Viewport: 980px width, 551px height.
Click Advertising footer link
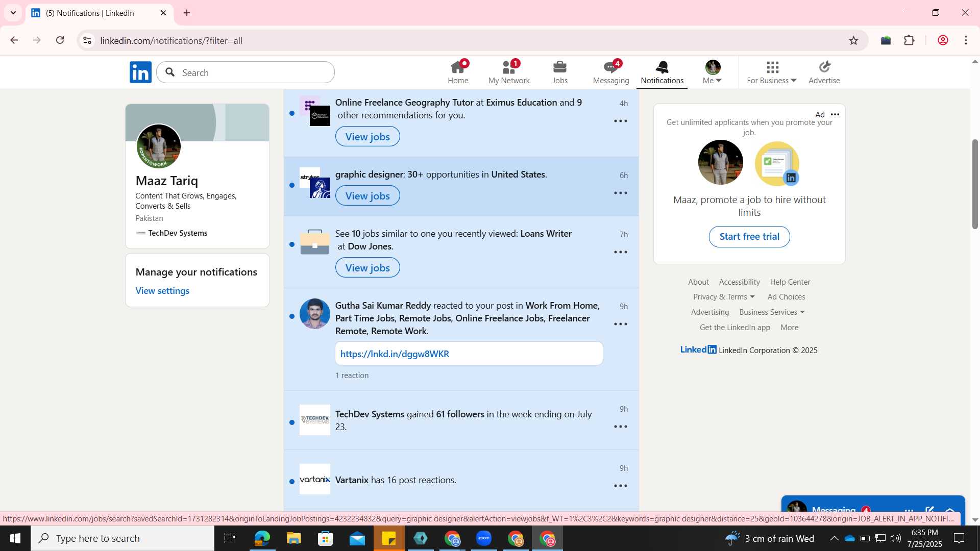[710, 312]
